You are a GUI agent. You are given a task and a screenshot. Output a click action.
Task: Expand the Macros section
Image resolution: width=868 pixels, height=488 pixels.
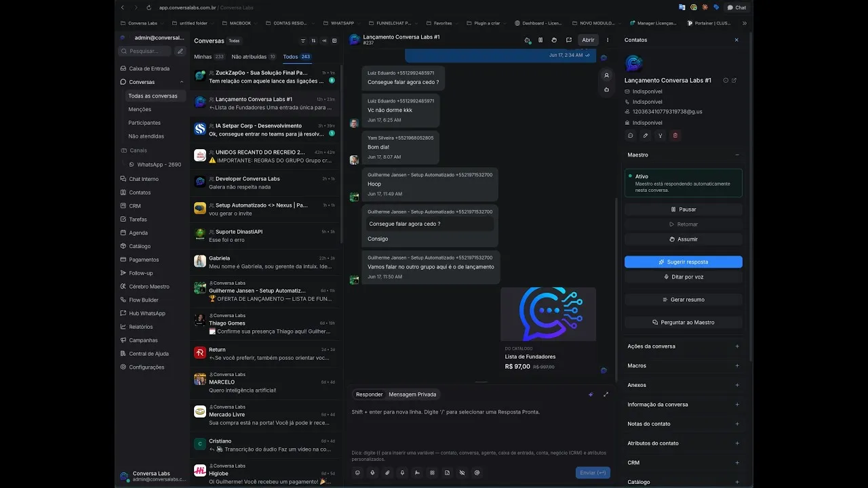pyautogui.click(x=737, y=366)
